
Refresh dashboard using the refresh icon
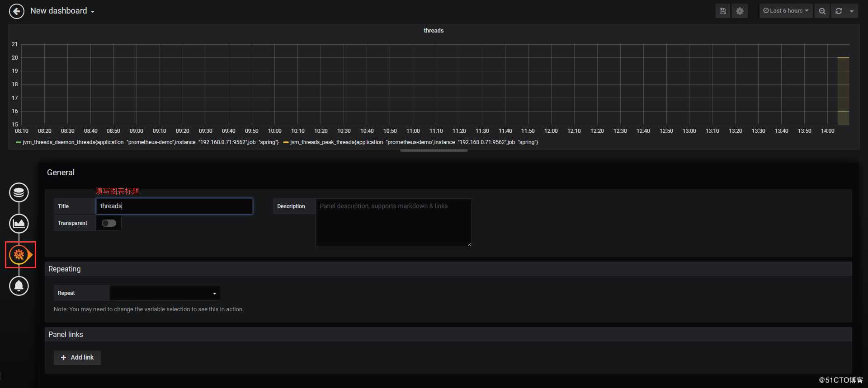coord(839,11)
